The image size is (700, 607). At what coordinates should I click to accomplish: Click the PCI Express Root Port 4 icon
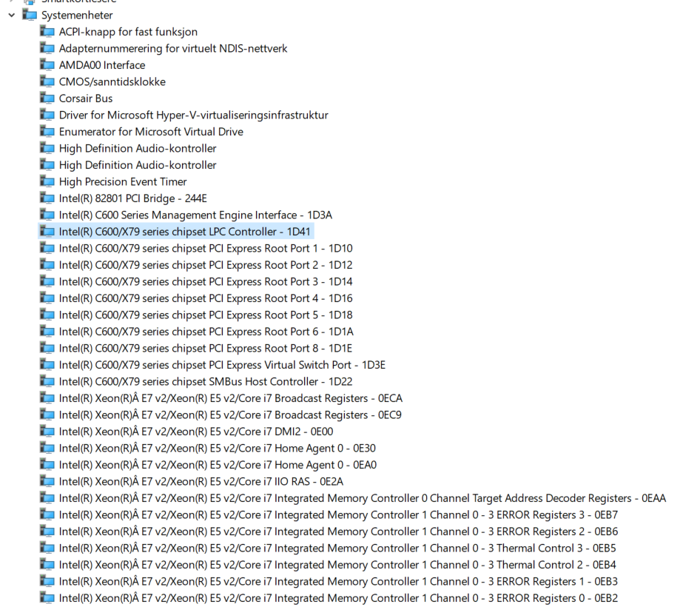(x=47, y=298)
